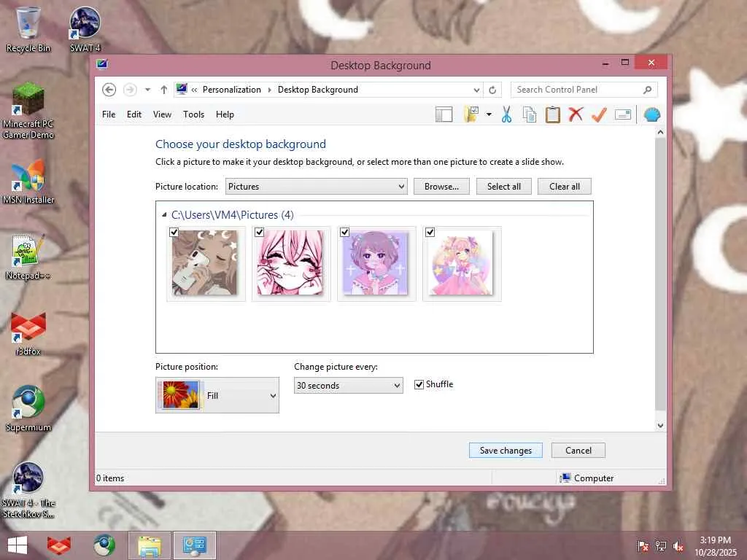Screen dimensions: 747x560
Task: Click the Desktop Background window title icon
Action: click(x=102, y=64)
